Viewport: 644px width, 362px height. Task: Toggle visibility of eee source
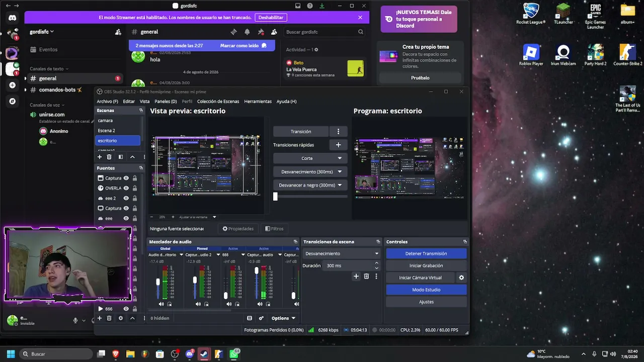(126, 218)
